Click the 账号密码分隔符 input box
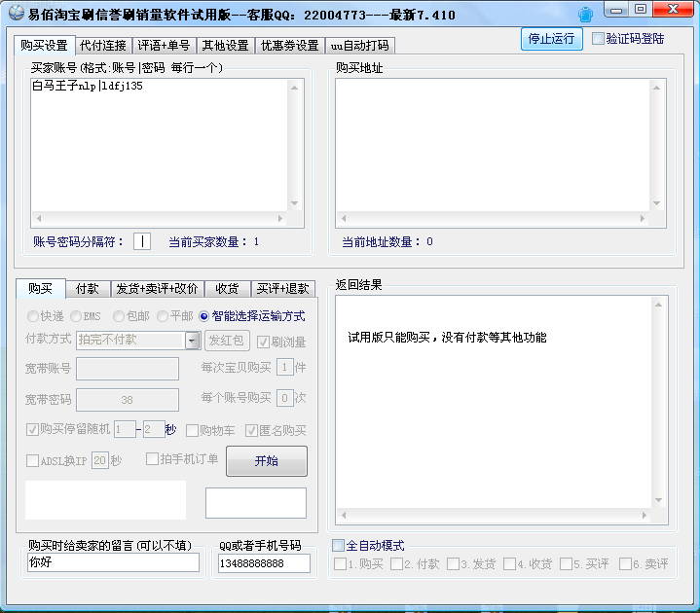700x613 pixels. pyautogui.click(x=142, y=241)
